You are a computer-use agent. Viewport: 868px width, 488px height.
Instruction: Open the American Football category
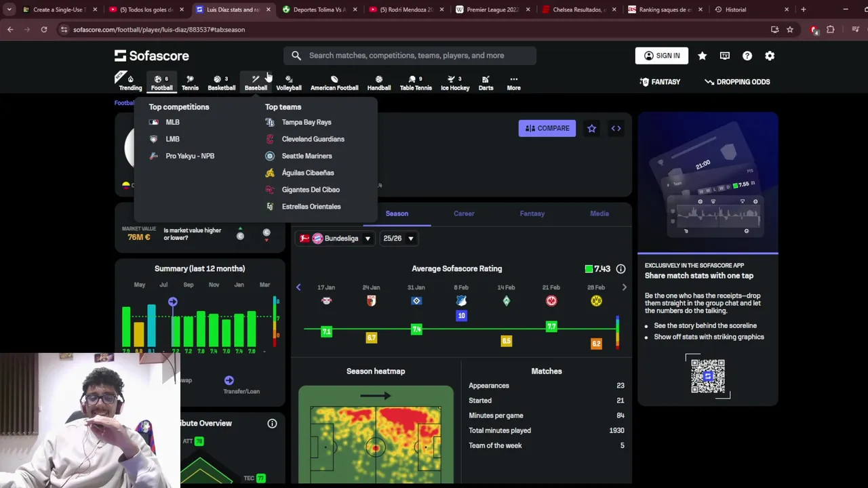click(x=334, y=82)
